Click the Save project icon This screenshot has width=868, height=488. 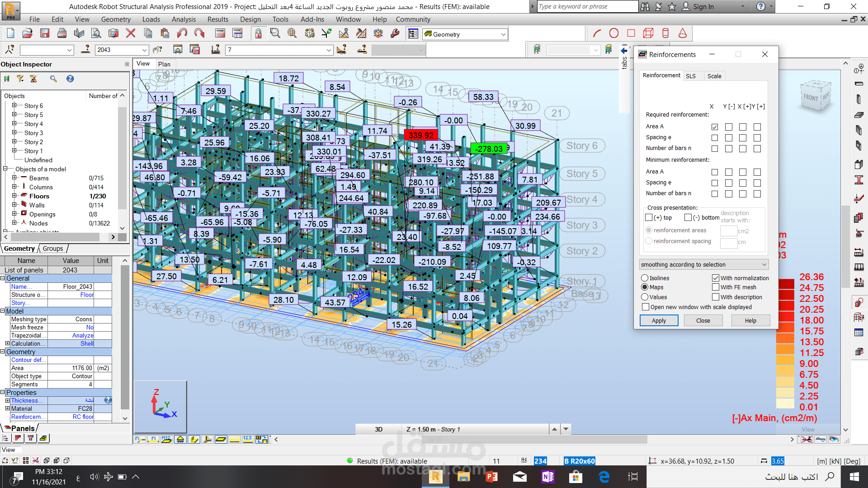[x=44, y=33]
